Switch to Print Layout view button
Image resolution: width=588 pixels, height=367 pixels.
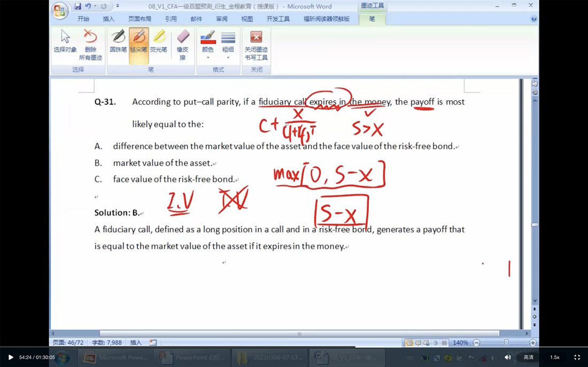click(409, 342)
